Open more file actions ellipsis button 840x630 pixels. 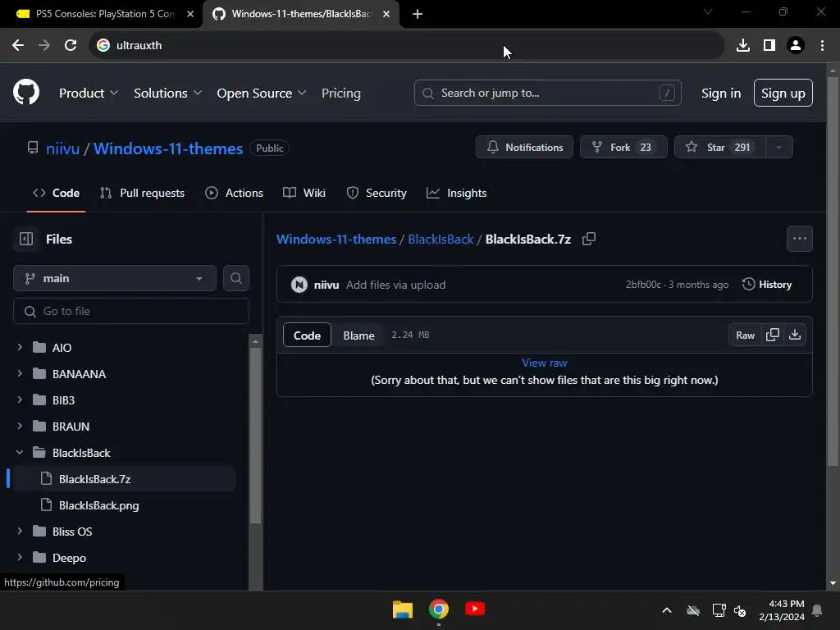click(x=800, y=239)
